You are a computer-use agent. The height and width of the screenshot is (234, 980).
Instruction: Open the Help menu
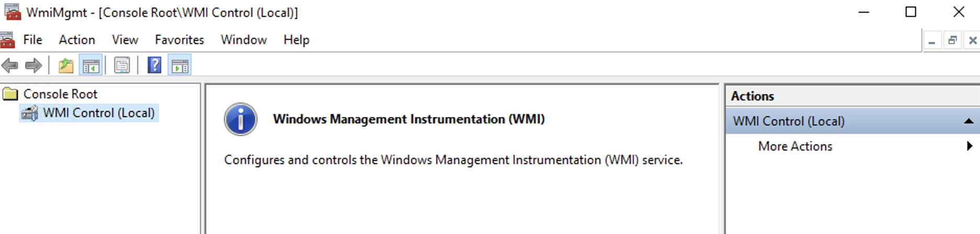pos(297,40)
